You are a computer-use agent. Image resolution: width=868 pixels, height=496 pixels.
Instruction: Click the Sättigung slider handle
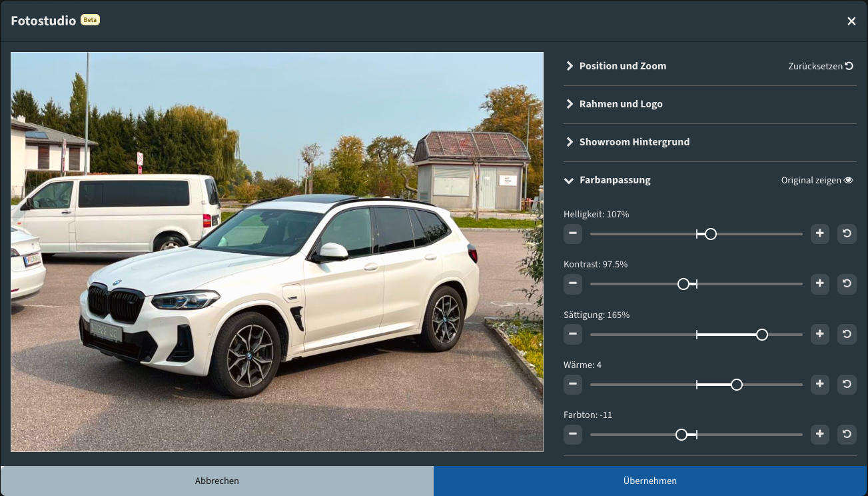point(762,334)
